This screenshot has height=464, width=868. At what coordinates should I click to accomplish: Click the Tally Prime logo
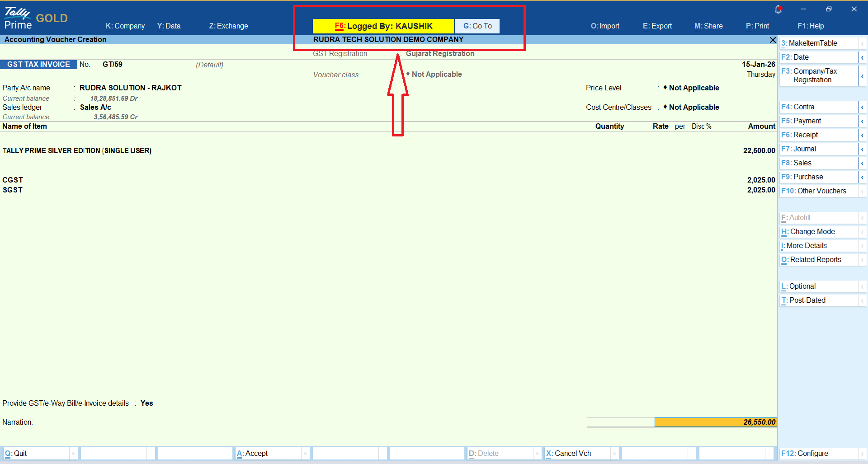(18, 18)
